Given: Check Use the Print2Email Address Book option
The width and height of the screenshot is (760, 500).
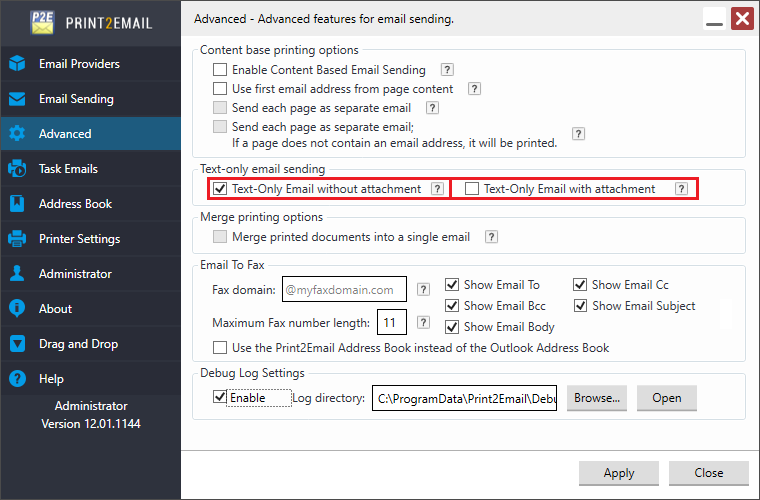Looking at the screenshot, I should [x=220, y=347].
